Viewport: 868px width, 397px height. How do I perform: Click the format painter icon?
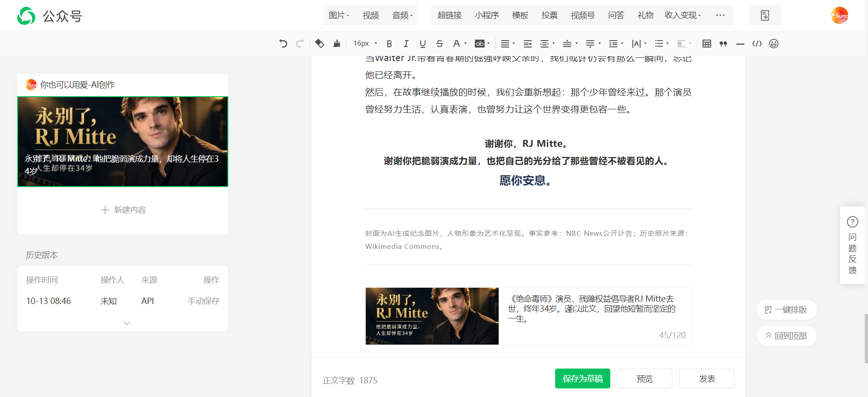pos(320,43)
